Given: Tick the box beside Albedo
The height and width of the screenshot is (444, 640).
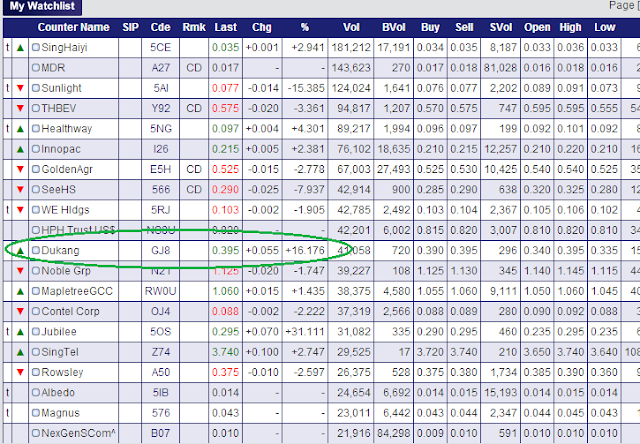Looking at the screenshot, I should tap(36, 393).
